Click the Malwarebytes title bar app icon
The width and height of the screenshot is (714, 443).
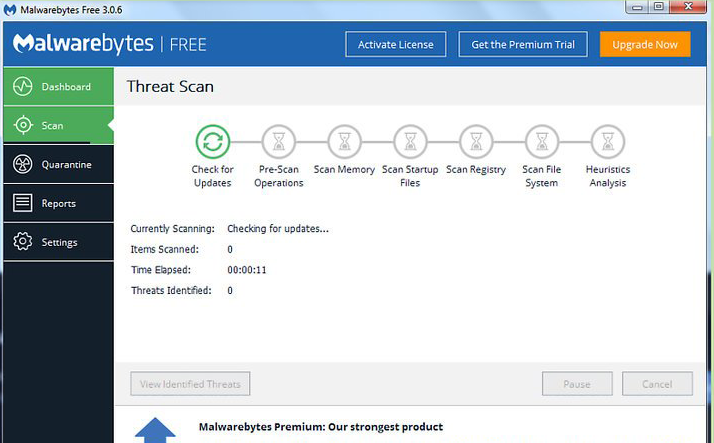10,10
